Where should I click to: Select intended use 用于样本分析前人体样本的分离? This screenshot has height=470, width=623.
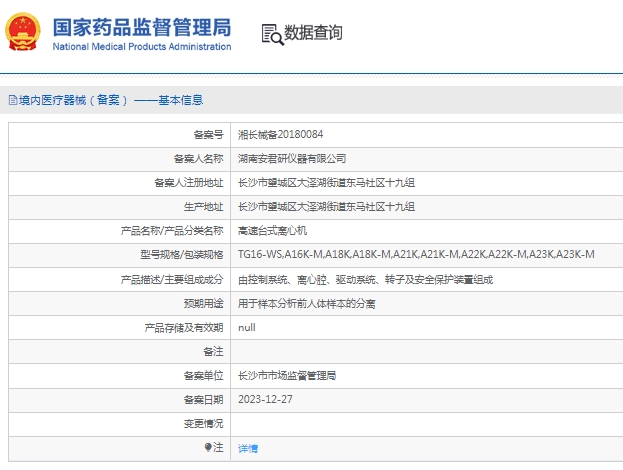pyautogui.click(x=307, y=304)
